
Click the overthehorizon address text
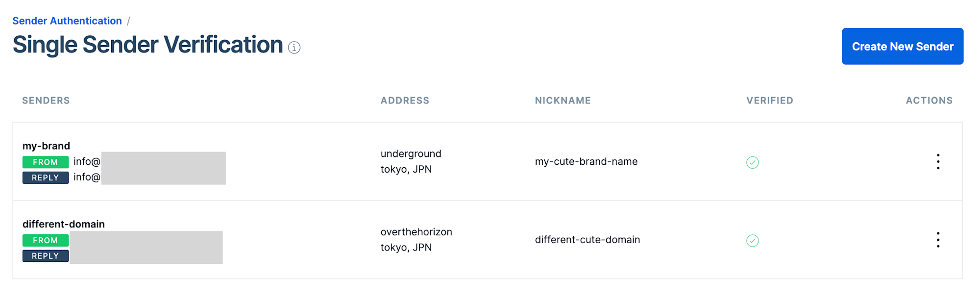416,232
